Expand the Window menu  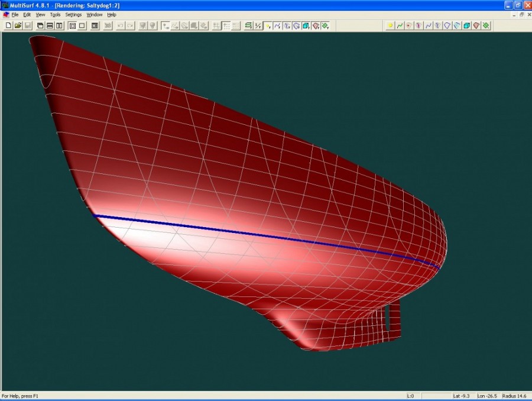tap(94, 14)
